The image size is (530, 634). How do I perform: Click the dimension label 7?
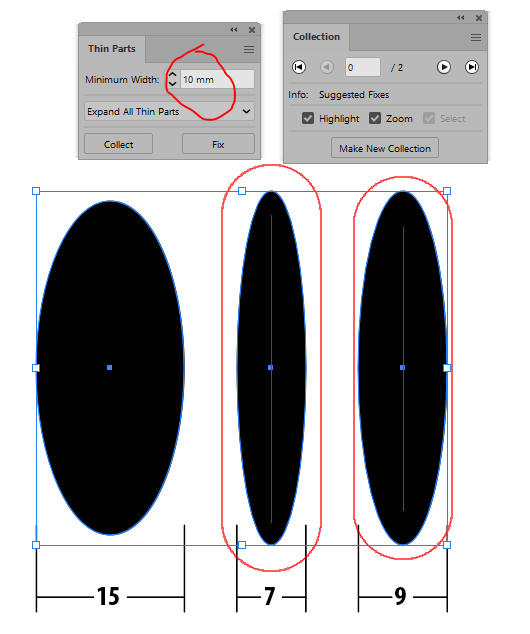270,596
